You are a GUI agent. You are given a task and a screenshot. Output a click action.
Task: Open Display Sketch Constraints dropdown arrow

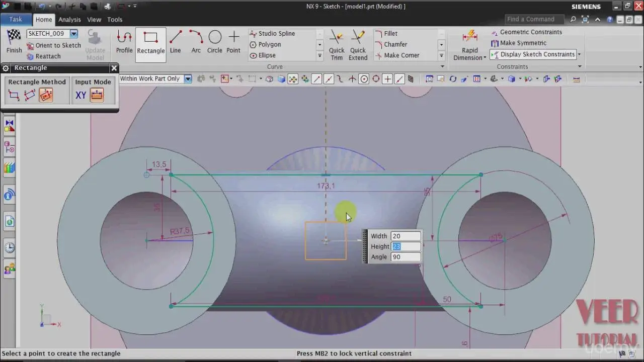click(x=579, y=54)
